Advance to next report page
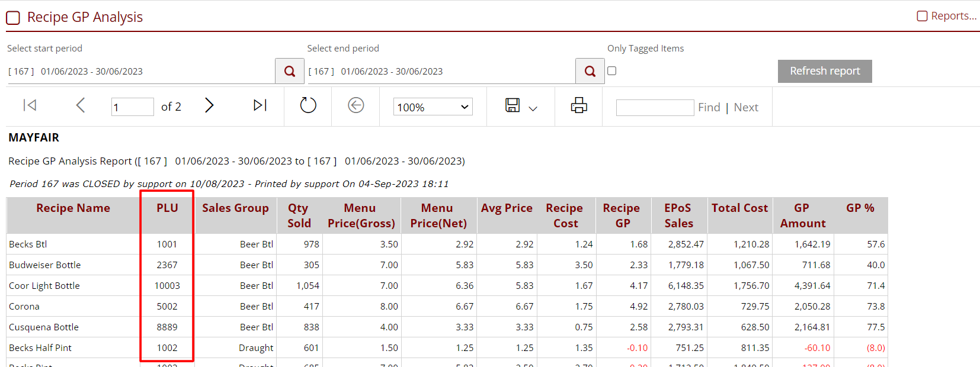The image size is (980, 367). point(209,105)
